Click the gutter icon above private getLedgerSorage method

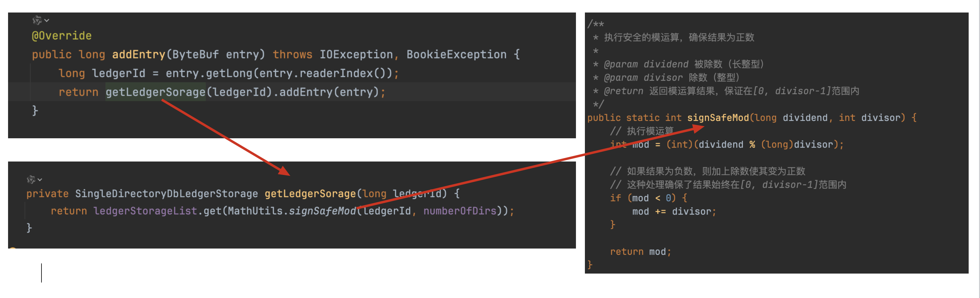[x=31, y=179]
